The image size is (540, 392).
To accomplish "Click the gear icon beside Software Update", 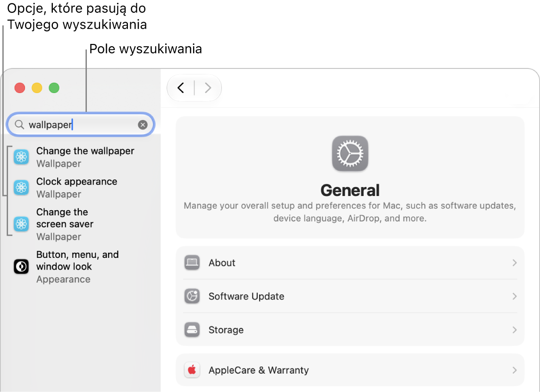I will point(192,296).
